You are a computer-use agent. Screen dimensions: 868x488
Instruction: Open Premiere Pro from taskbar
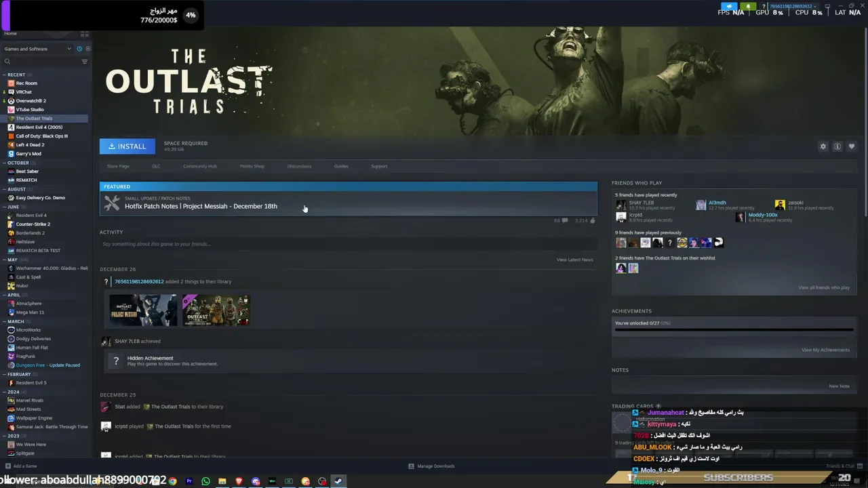[x=189, y=481]
